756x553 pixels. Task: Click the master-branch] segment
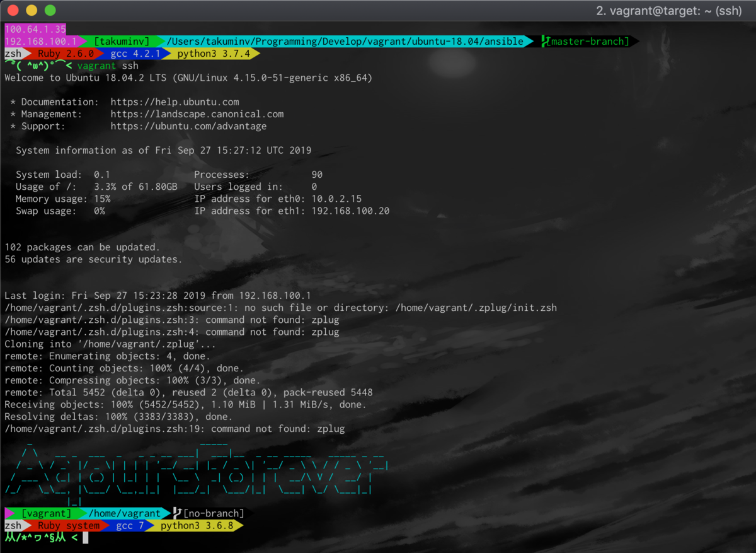589,42
